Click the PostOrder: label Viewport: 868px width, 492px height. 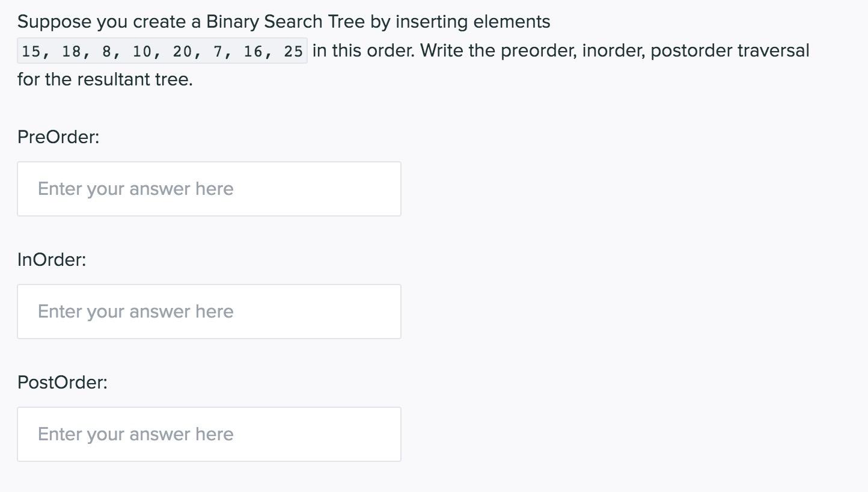[63, 383]
